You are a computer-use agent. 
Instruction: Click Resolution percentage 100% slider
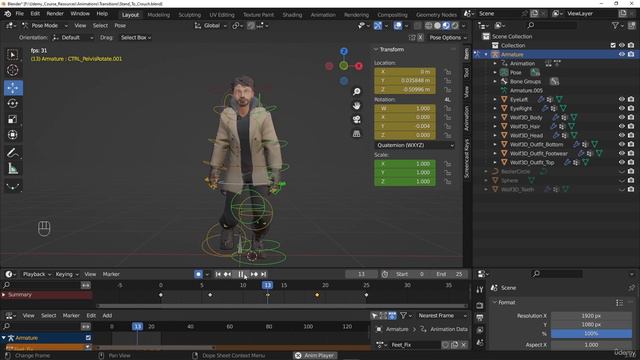coord(591,333)
